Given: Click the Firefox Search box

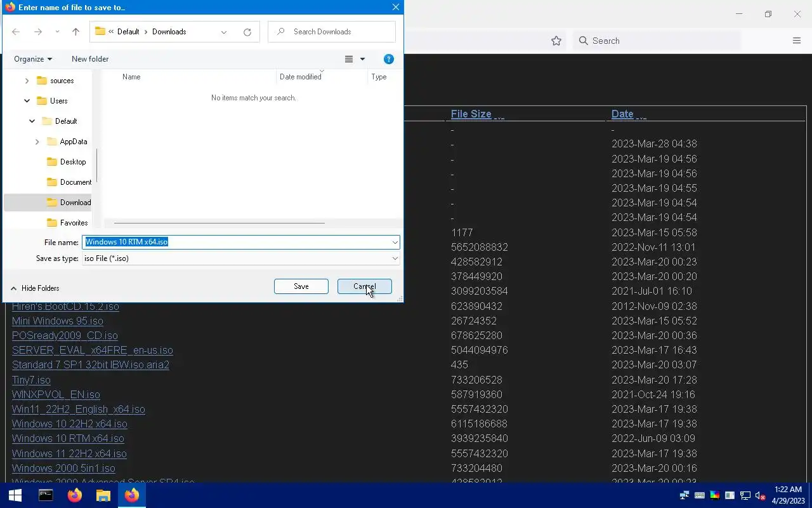Looking at the screenshot, I should tap(657, 41).
